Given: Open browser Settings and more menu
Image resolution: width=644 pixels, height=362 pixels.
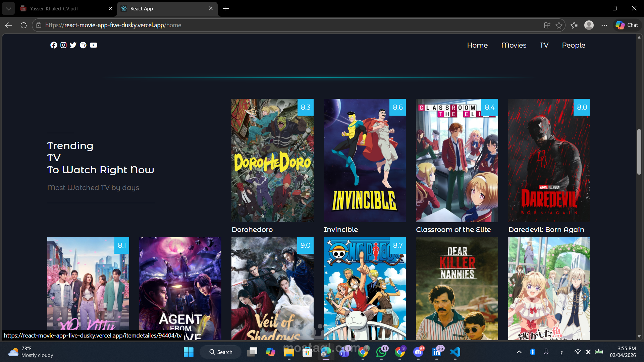Looking at the screenshot, I should click(x=604, y=25).
